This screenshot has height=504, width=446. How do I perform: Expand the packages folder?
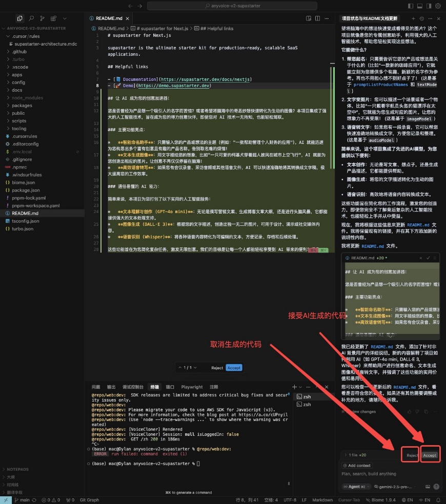[x=22, y=106]
